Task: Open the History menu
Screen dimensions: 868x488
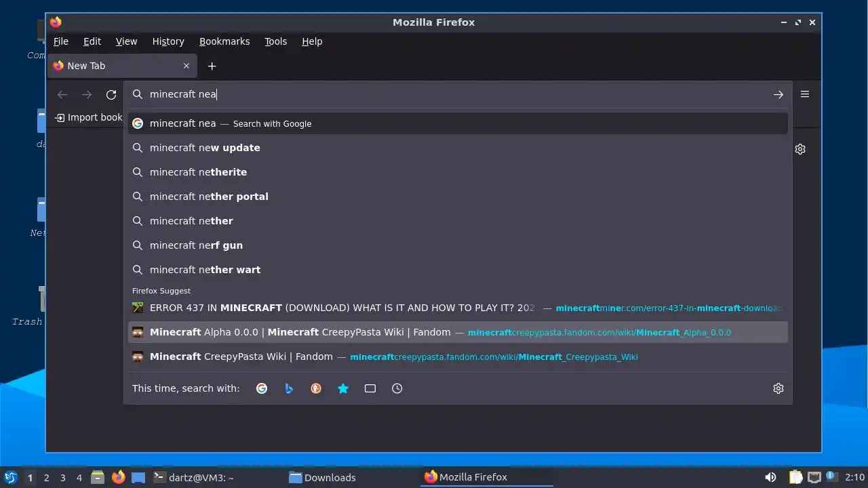Action: [x=168, y=41]
